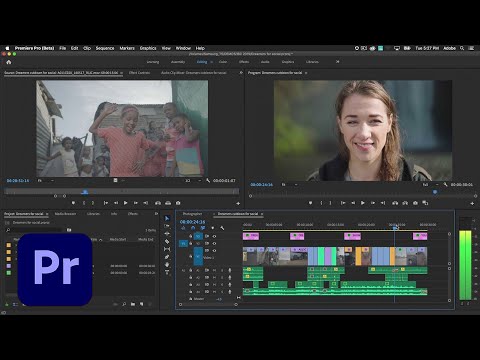Toggle eye visibility of the second video track
This screenshot has height=360, width=480.
pyautogui.click(x=214, y=243)
